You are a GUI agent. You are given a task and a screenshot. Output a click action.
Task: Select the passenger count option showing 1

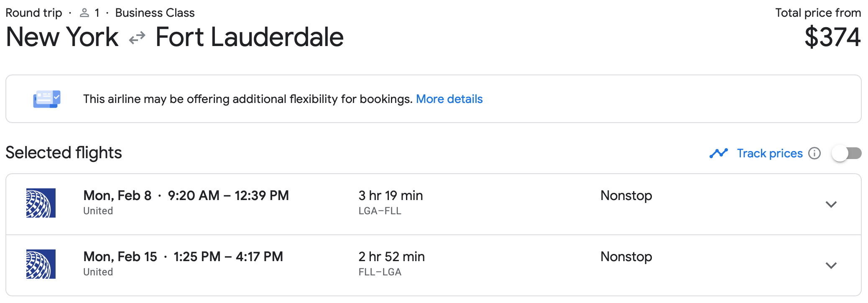coord(97,12)
